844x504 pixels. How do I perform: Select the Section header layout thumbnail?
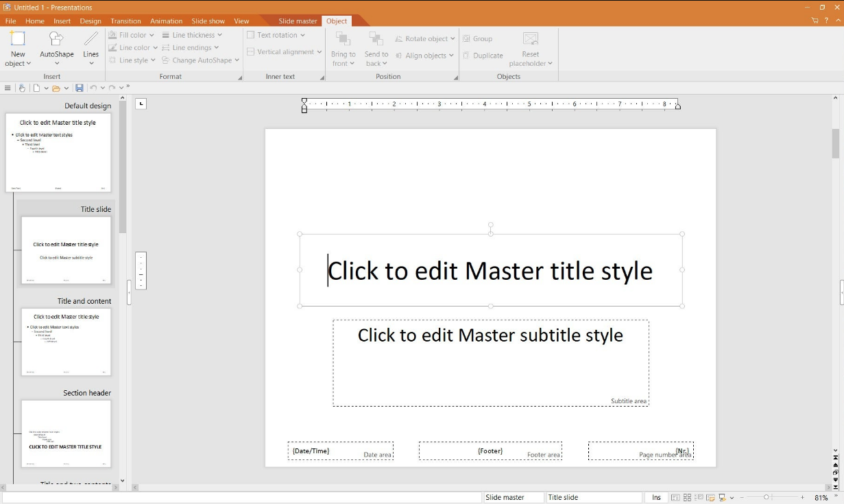(x=66, y=433)
